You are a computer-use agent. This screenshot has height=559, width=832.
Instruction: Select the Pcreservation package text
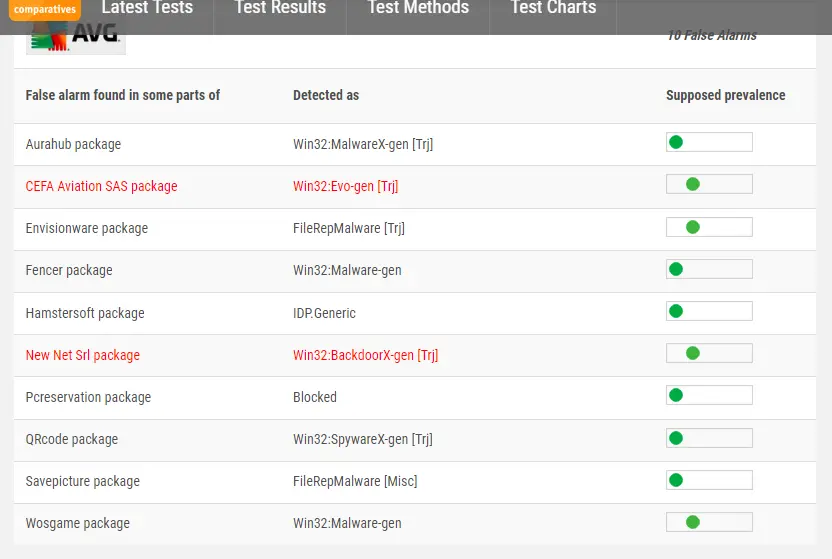pyautogui.click(x=88, y=397)
